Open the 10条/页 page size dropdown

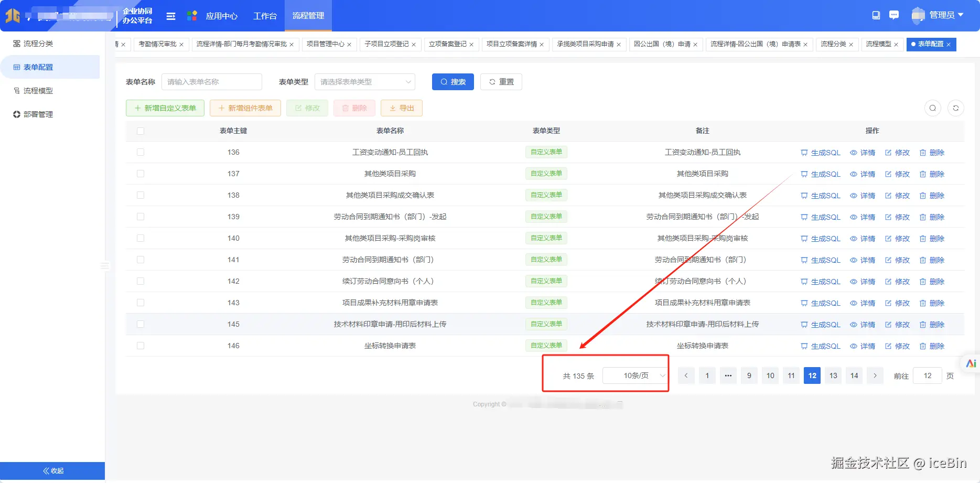[x=635, y=375]
